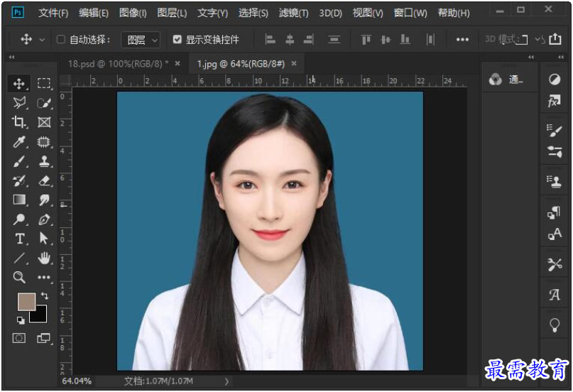Click the share document icon
This screenshot has height=392, width=573.
[x=555, y=39]
